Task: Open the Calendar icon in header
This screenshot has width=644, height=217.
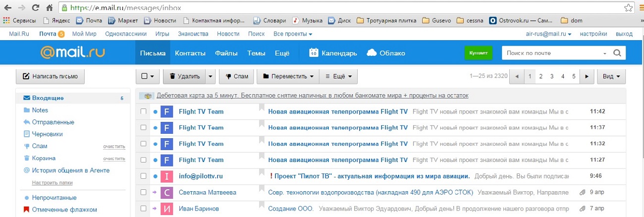Action: (x=314, y=53)
